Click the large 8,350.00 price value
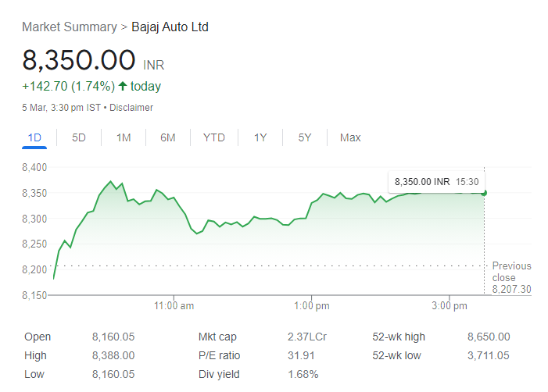Image resolution: width=548 pixels, height=392 pixels. 79,59
